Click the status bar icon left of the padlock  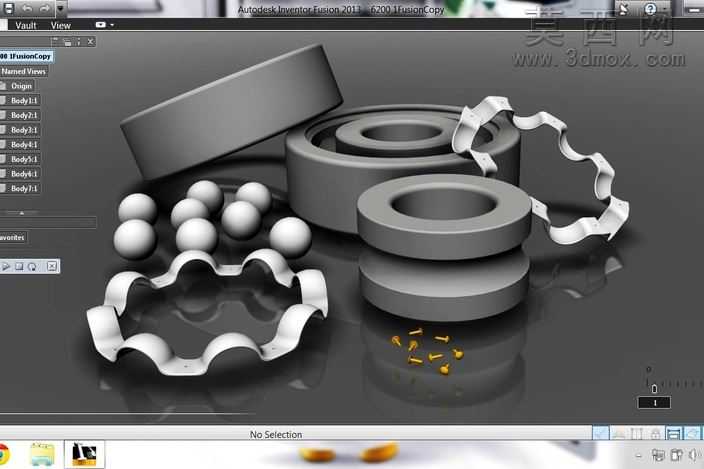(x=637, y=433)
